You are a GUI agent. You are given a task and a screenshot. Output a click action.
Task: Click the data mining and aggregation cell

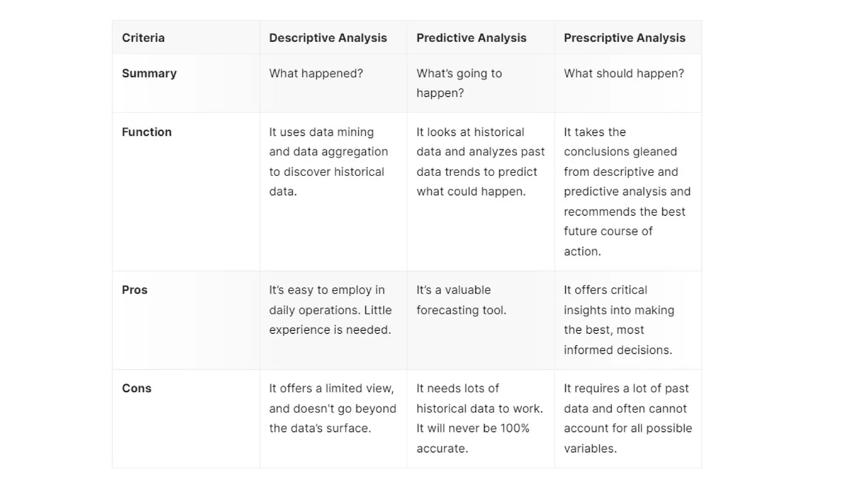click(x=328, y=162)
